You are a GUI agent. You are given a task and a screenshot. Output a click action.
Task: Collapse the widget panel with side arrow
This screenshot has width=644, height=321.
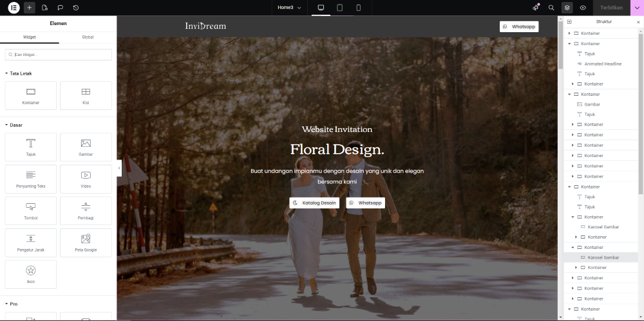[x=119, y=168]
